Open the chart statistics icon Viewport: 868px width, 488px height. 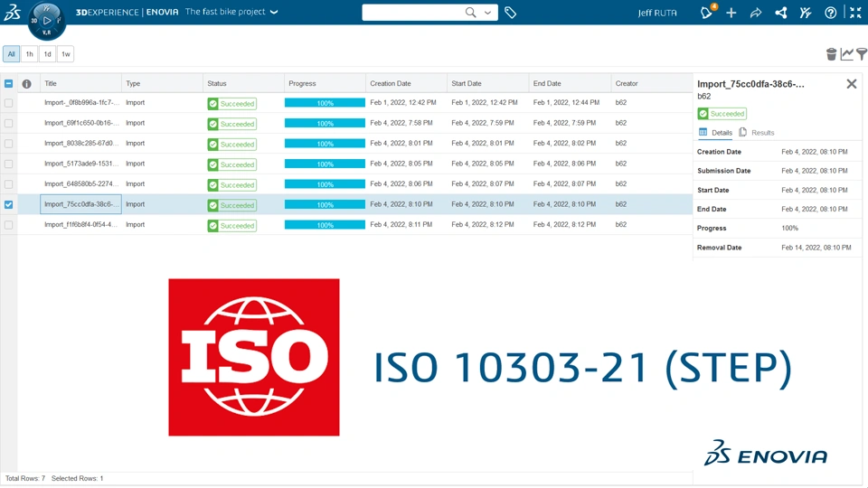846,53
